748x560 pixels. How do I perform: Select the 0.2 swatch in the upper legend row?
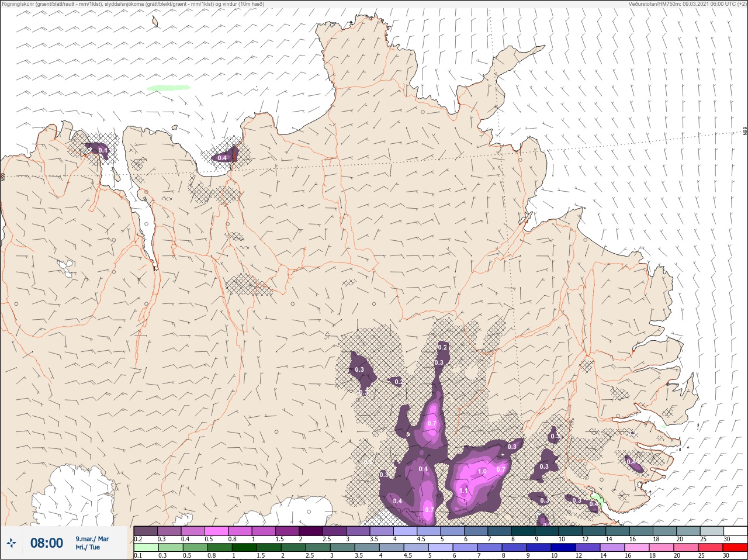tap(146, 531)
